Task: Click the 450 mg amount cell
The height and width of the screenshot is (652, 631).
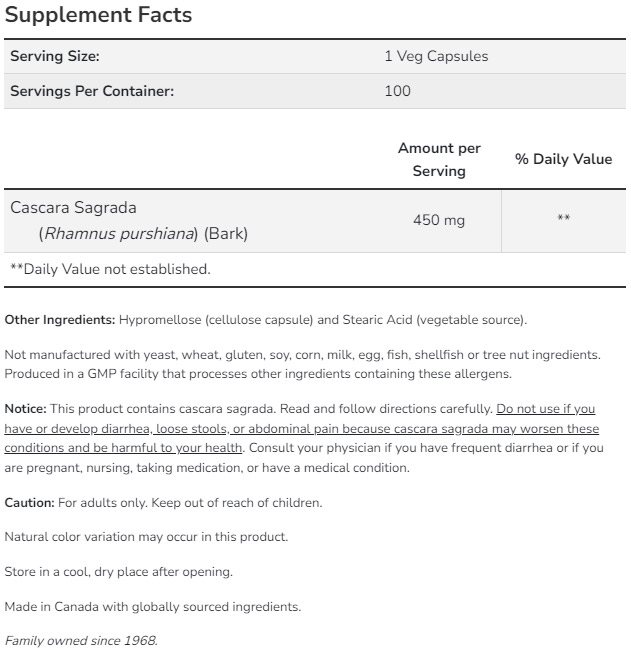Action: (439, 220)
